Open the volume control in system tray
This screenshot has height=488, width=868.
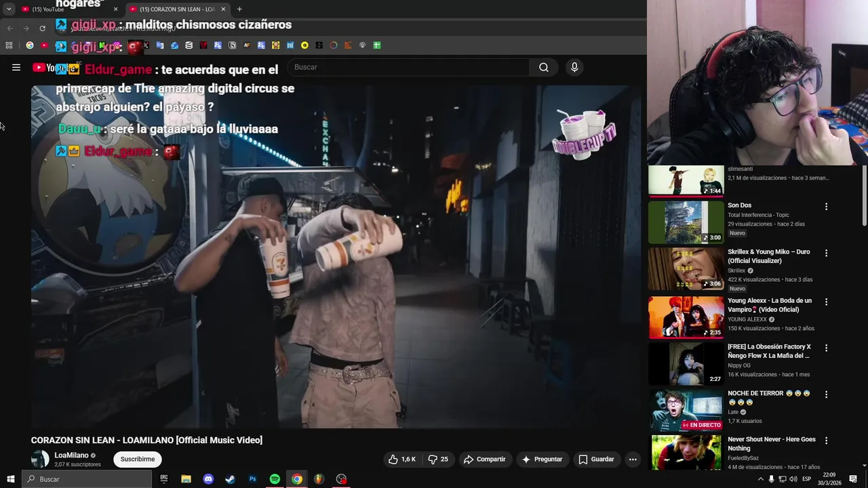click(793, 479)
